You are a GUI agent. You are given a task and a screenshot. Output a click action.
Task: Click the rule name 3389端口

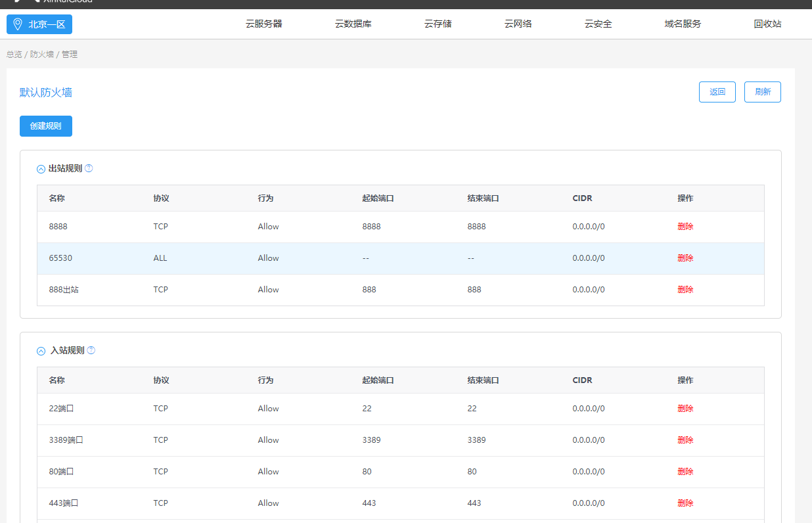pos(66,440)
